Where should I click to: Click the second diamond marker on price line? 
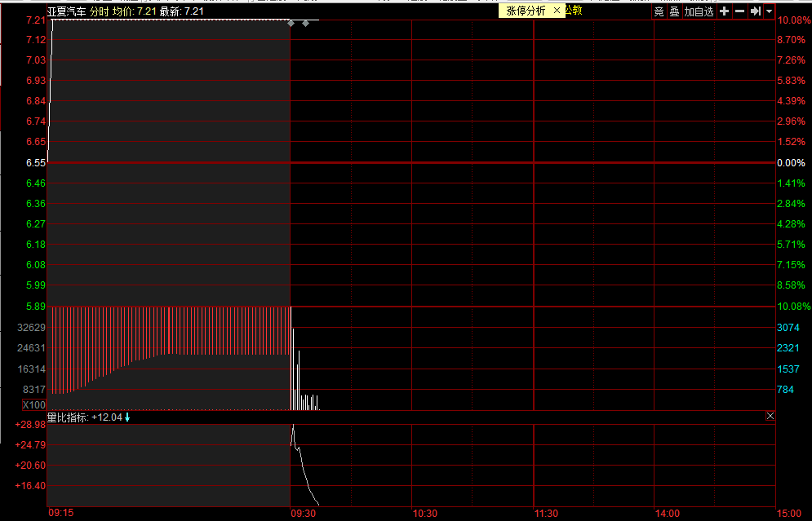coord(305,23)
